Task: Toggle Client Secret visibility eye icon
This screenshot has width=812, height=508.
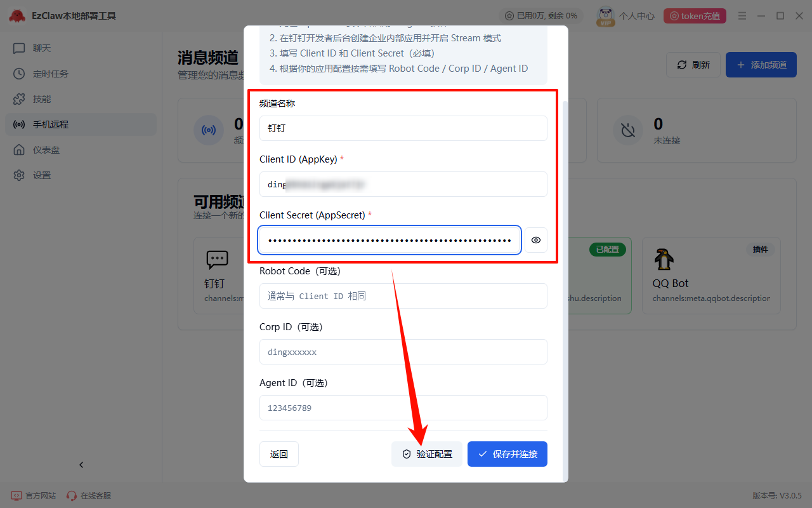Action: (x=536, y=240)
